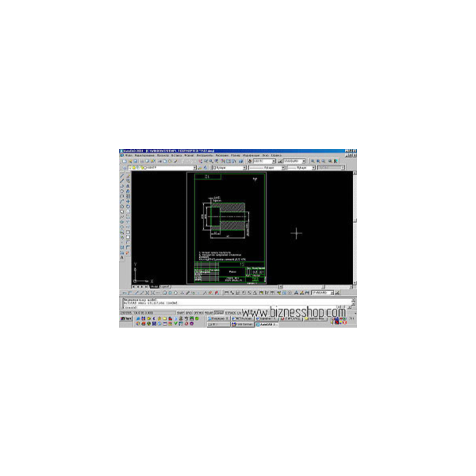Image resolution: width=476 pixels, height=476 pixels.
Task: Pick the Endpoint object snap icon
Action: [136, 293]
